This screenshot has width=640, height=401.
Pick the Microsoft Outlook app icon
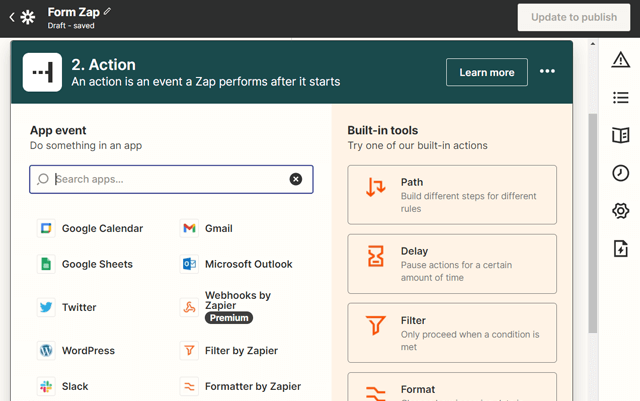tap(189, 264)
